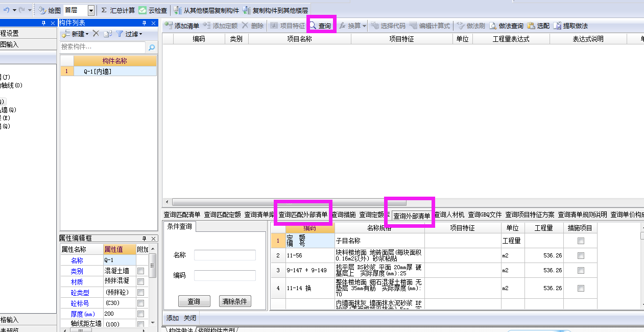Select the 条件查询 tab

click(179, 226)
